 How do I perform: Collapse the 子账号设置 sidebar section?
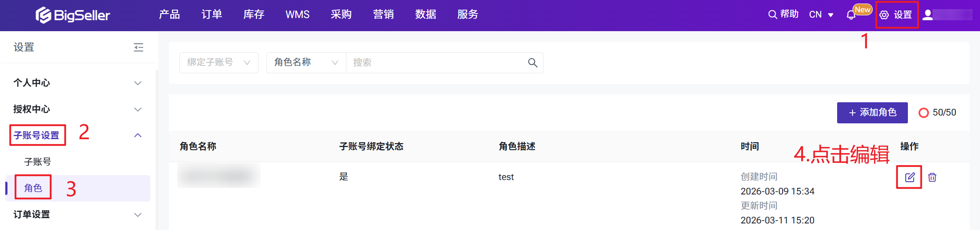(138, 135)
